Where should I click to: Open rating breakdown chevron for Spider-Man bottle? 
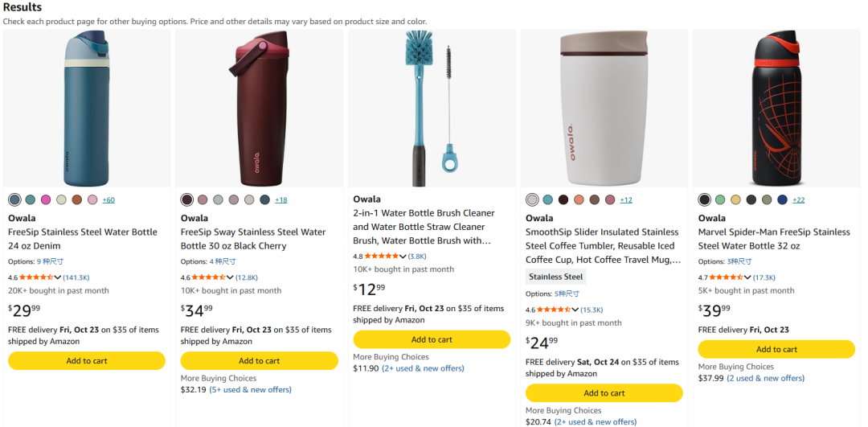tap(748, 277)
